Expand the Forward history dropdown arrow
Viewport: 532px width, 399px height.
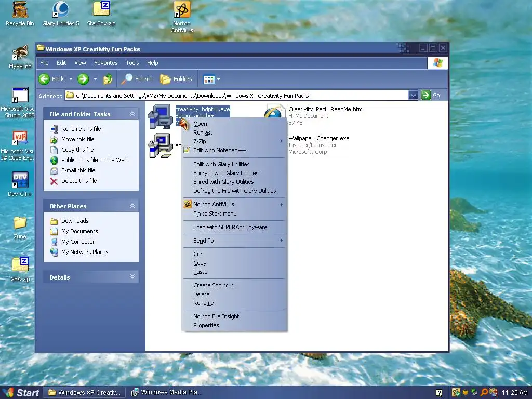[96, 79]
